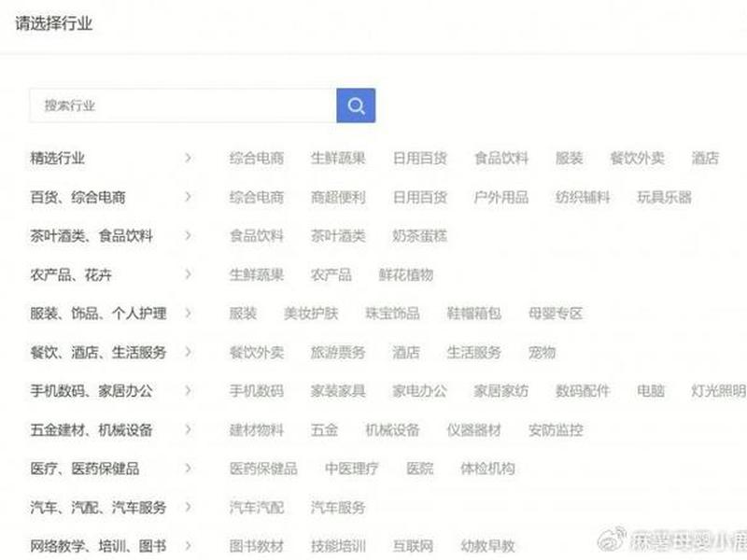The image size is (747, 560).
Task: Choose 食品饮料 in 精选行业 row
Action: (501, 158)
